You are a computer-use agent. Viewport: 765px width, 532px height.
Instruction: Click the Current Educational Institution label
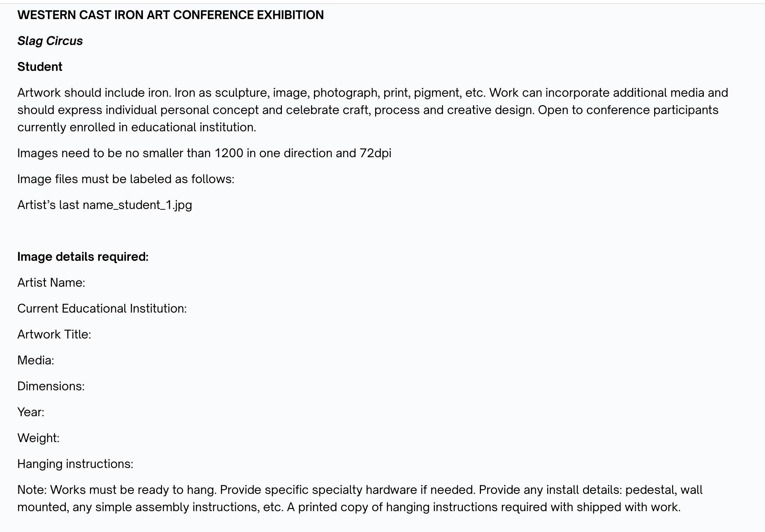(x=102, y=309)
